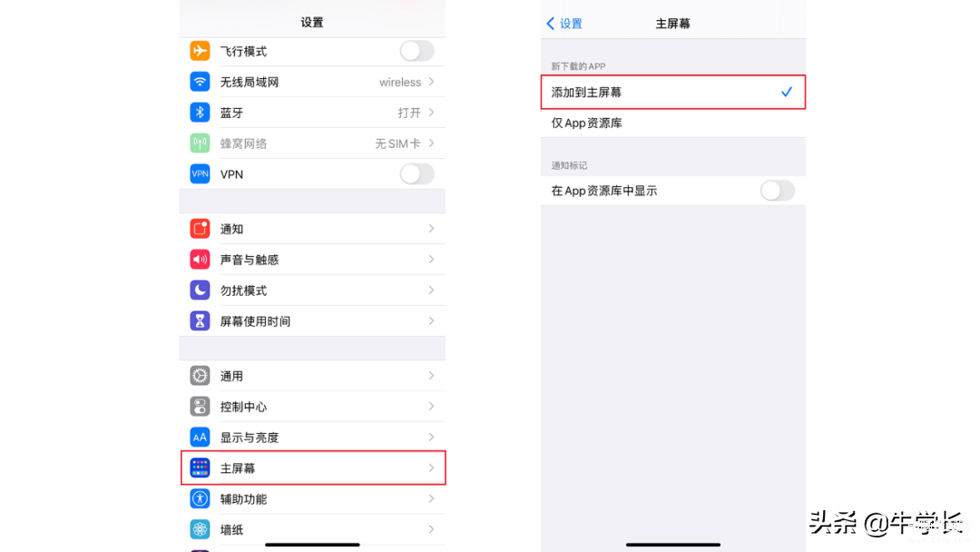Tap the Control Center icon
Image resolution: width=980 pixels, height=552 pixels.
coord(200,407)
